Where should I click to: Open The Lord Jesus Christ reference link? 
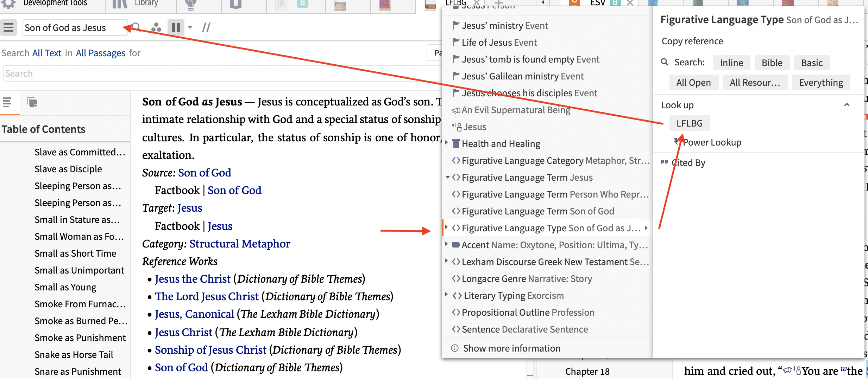click(x=207, y=296)
